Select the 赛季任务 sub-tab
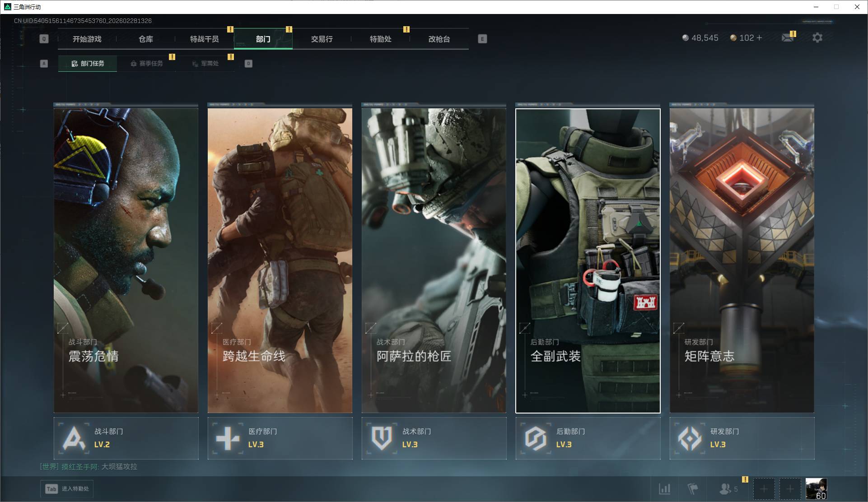 point(146,64)
